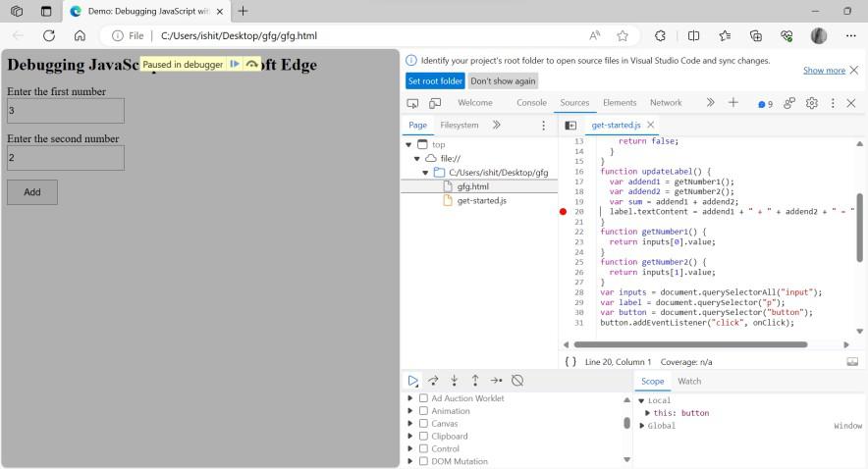This screenshot has height=469, width=868.
Task: Go to the browser home page
Action: [80, 36]
